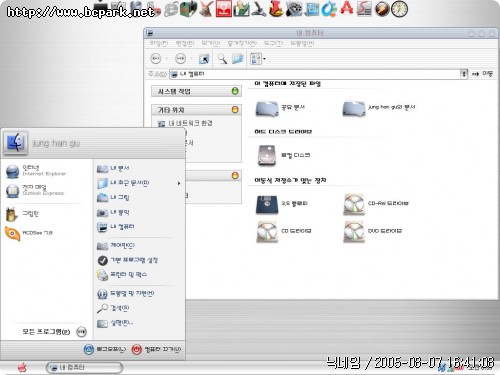Open 프린터 및 팩스 in the Start menu
This screenshot has height=375, width=500.
[x=122, y=275]
